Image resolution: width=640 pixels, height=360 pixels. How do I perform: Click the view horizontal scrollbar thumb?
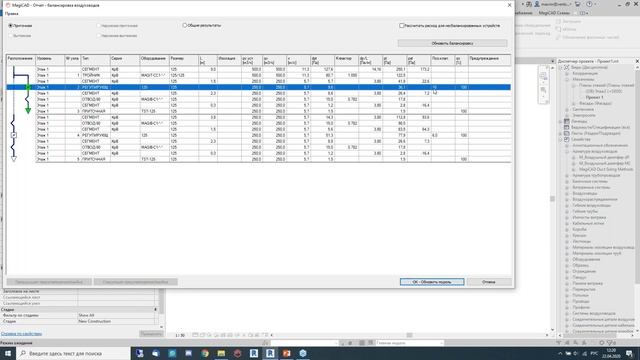pyautogui.click(x=409, y=335)
